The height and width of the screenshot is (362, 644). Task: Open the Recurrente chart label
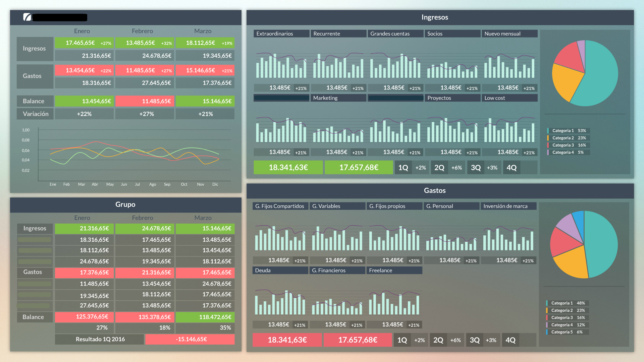pyautogui.click(x=338, y=34)
